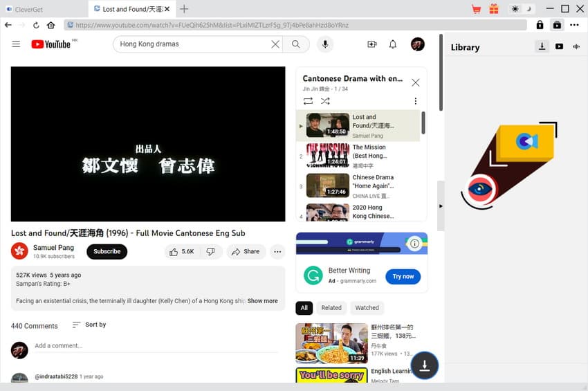Focus the URL address bar
Image resolution: width=588 pixels, height=391 pixels.
295,25
